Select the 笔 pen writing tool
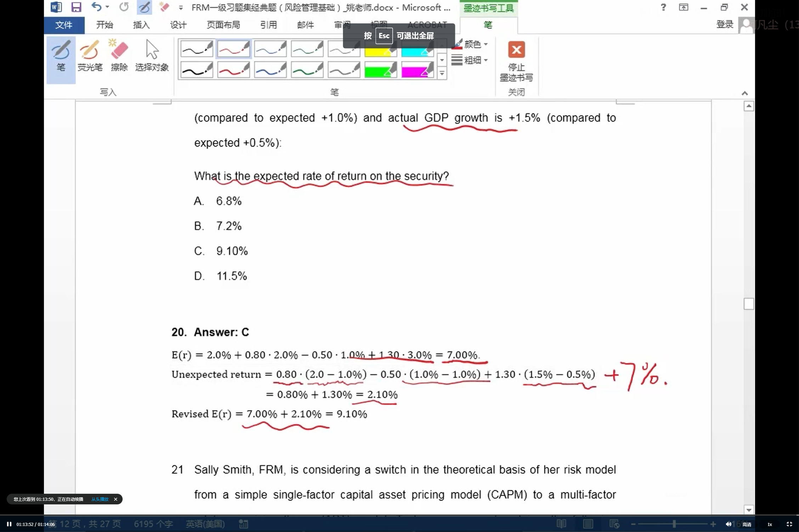 tap(61, 60)
